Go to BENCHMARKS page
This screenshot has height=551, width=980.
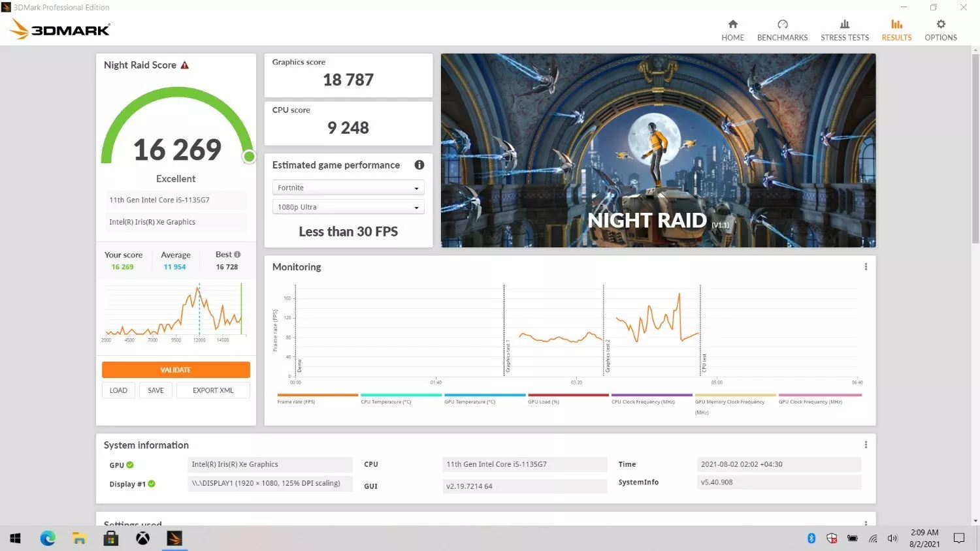click(x=782, y=30)
